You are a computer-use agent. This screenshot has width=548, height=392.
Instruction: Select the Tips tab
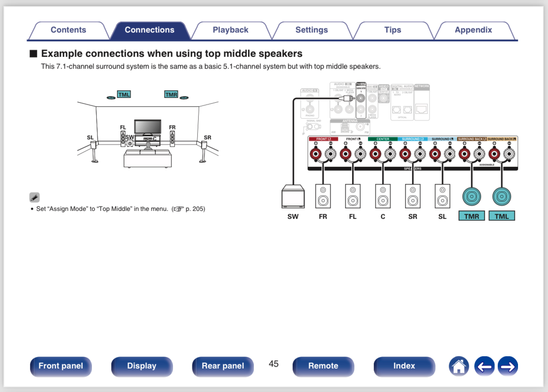(392, 30)
